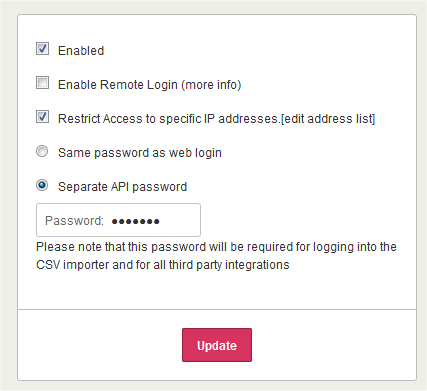Select the Separate API password radio button
Image resolution: width=427 pixels, height=391 pixels.
(x=42, y=185)
